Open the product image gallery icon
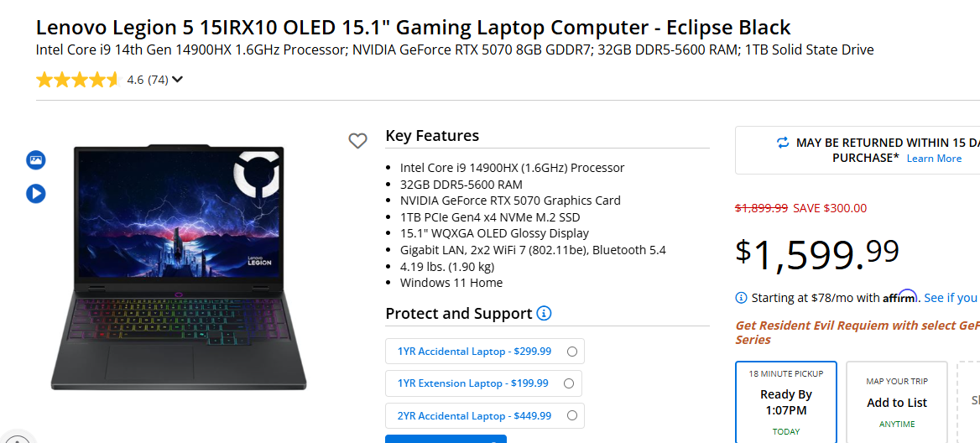 [35, 159]
